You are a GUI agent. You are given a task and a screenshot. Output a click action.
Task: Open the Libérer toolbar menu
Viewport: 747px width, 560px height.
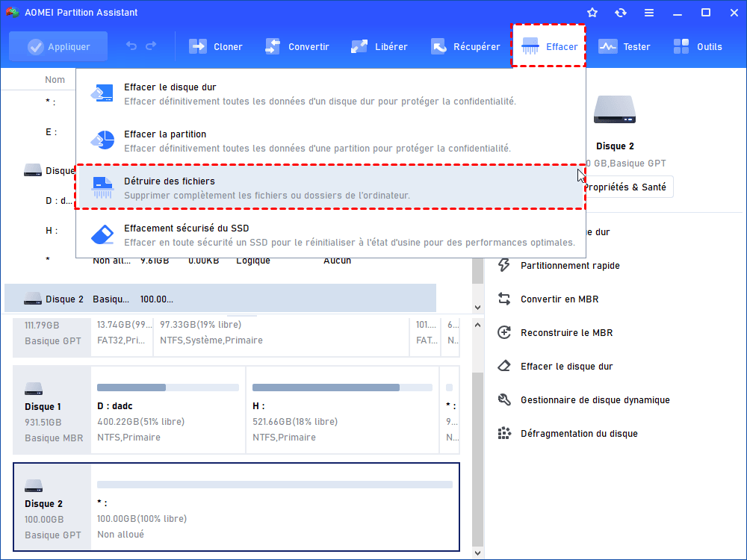tap(379, 46)
